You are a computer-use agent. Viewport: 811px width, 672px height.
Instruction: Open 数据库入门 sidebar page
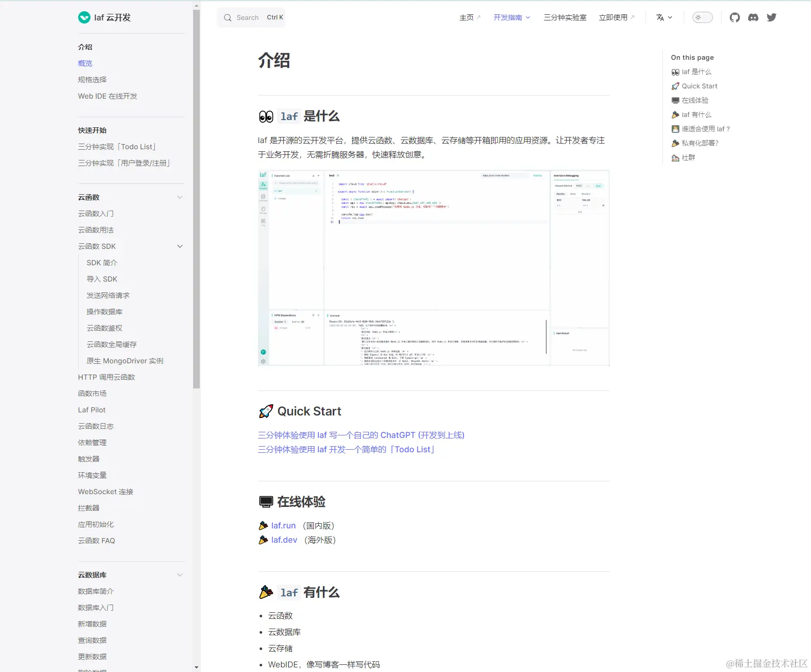[96, 608]
